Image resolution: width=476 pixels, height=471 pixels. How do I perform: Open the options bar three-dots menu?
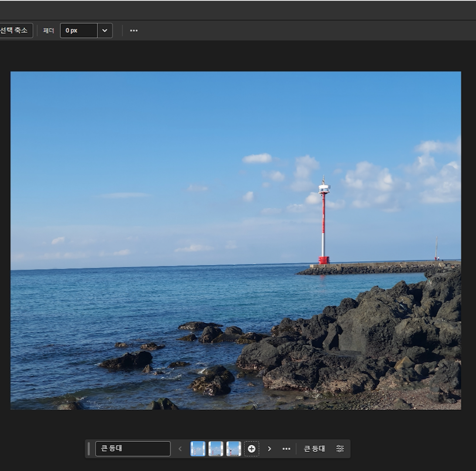click(134, 31)
